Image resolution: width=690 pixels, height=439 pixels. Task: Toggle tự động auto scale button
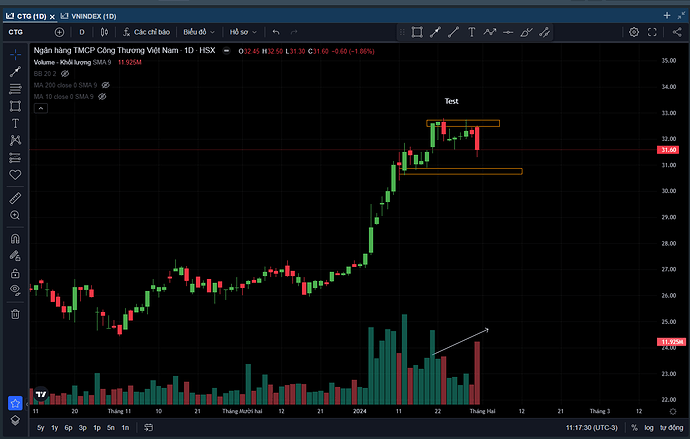[x=672, y=428]
